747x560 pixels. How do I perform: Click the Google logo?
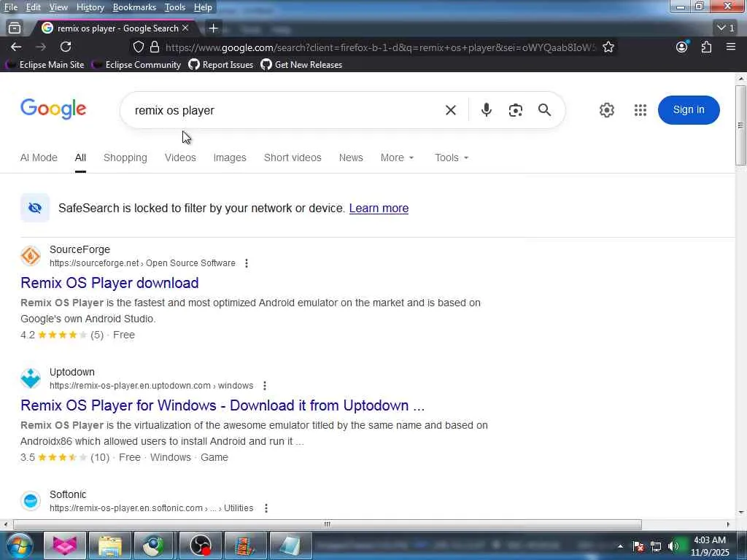coord(53,109)
